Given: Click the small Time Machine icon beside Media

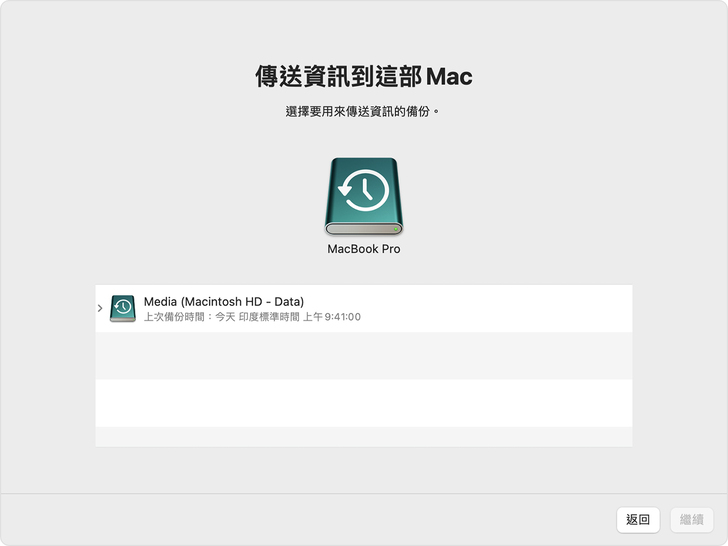Looking at the screenshot, I should [x=123, y=308].
